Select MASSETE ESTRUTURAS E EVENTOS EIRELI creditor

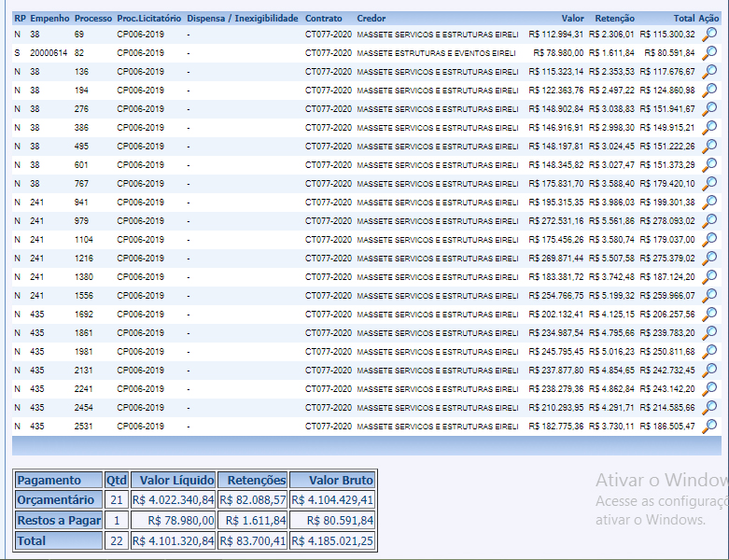[436, 53]
